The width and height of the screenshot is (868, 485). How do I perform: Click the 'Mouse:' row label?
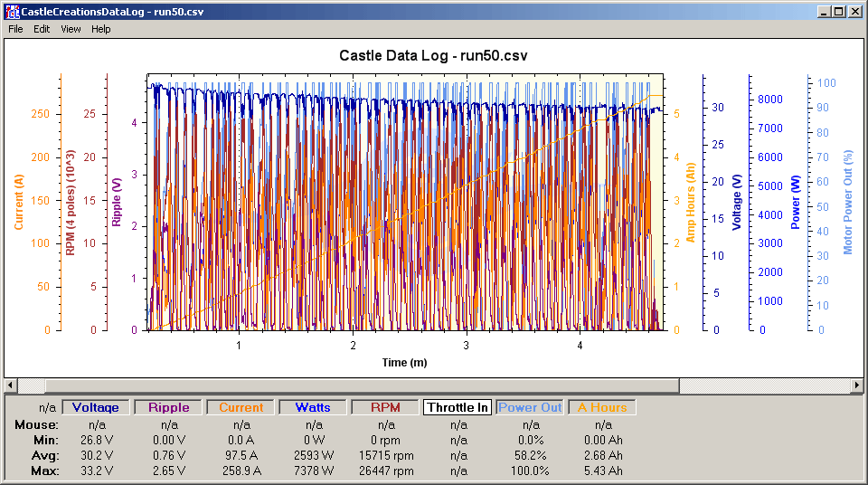[x=36, y=424]
